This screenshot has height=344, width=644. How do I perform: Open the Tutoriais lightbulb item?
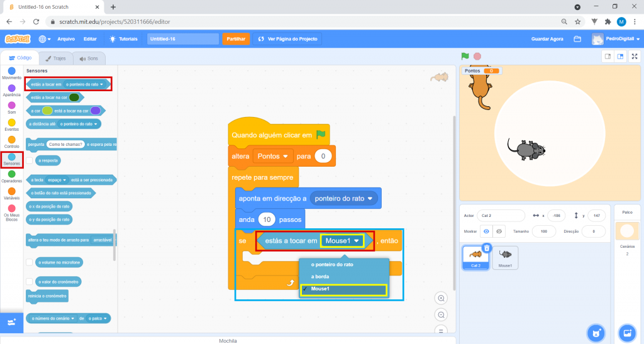click(123, 39)
